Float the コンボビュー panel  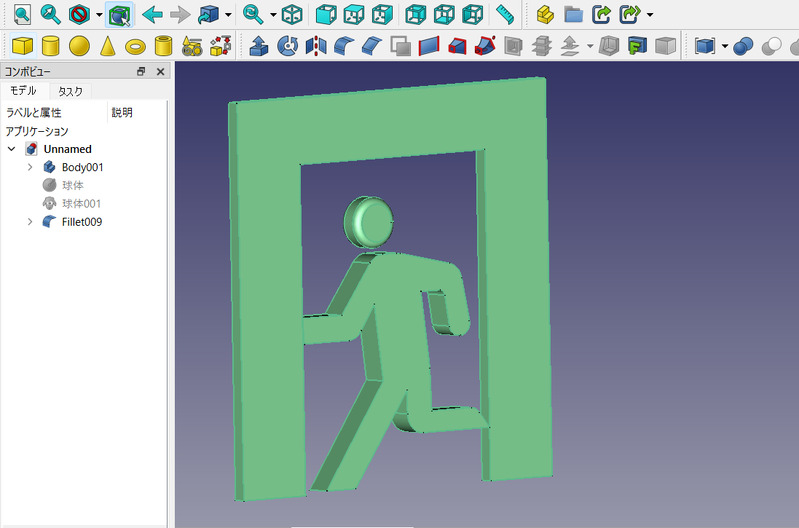click(x=141, y=72)
